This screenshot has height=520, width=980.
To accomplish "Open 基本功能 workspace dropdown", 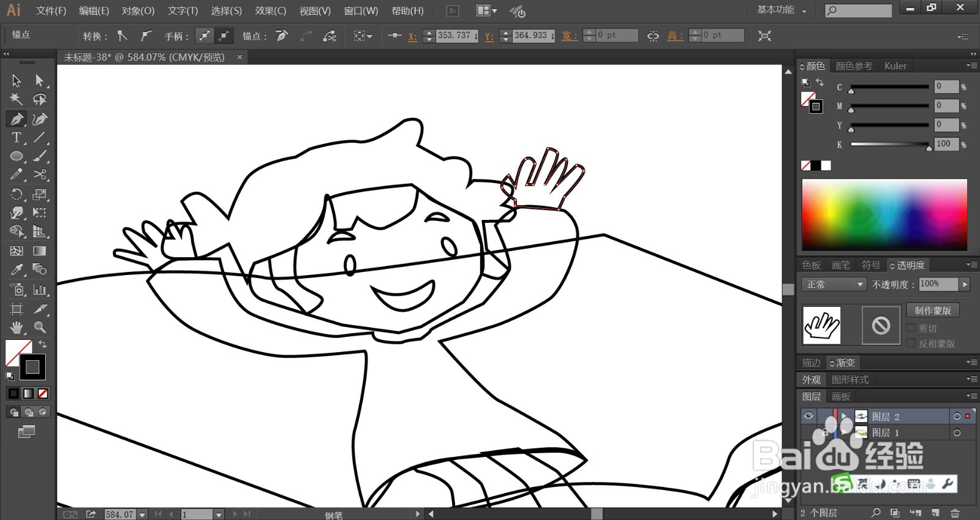I will click(x=782, y=10).
